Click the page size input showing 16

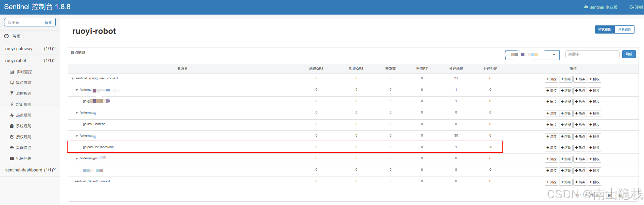(x=610, y=196)
